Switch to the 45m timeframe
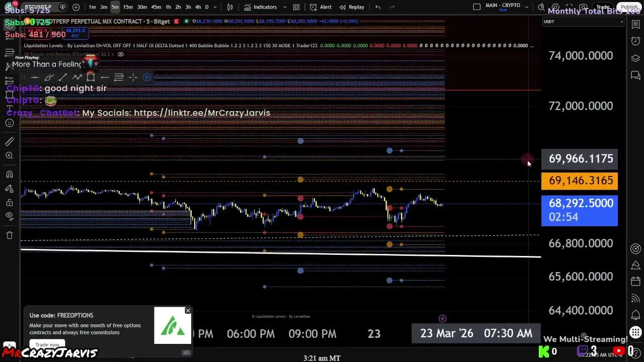The height and width of the screenshot is (362, 644). click(156, 7)
